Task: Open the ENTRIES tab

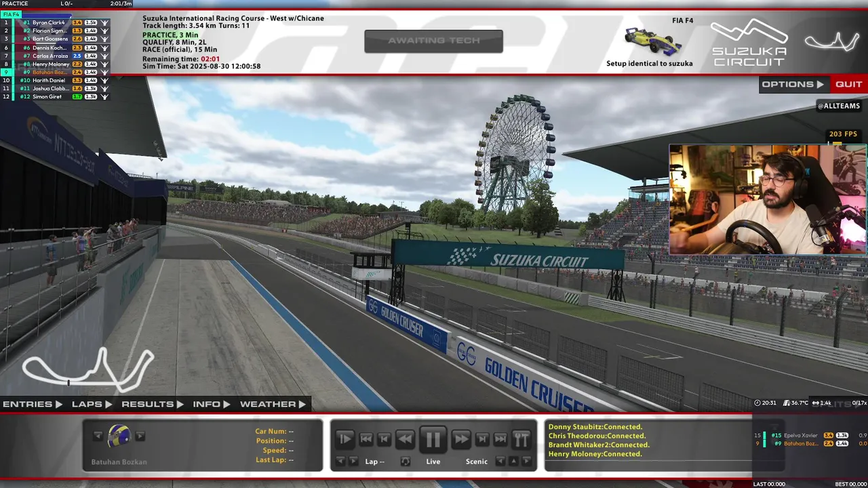Action: coord(32,404)
